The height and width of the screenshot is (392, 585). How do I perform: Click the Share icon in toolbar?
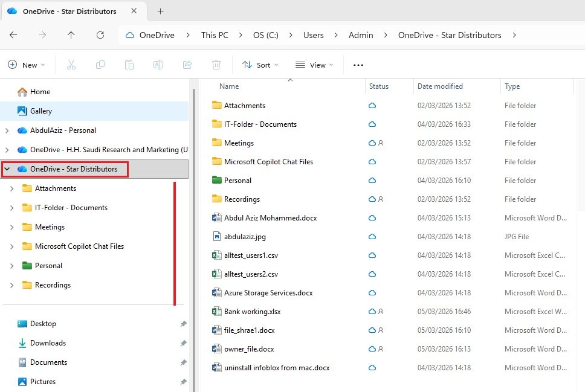pos(187,65)
